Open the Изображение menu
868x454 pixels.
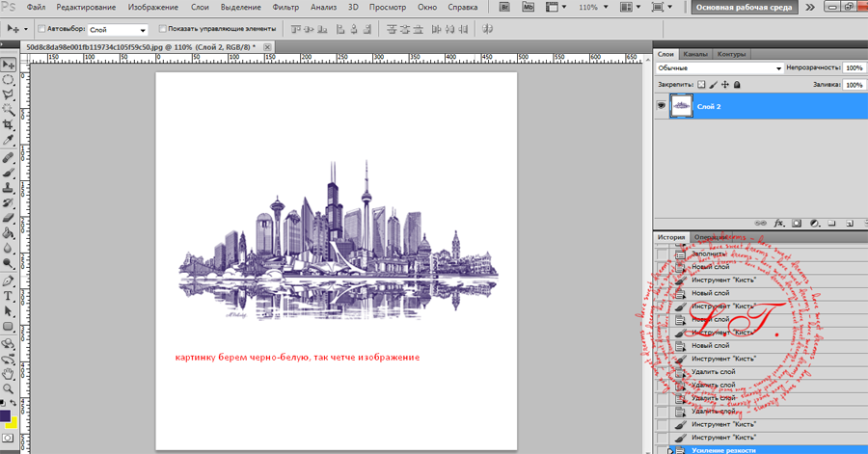pyautogui.click(x=152, y=7)
